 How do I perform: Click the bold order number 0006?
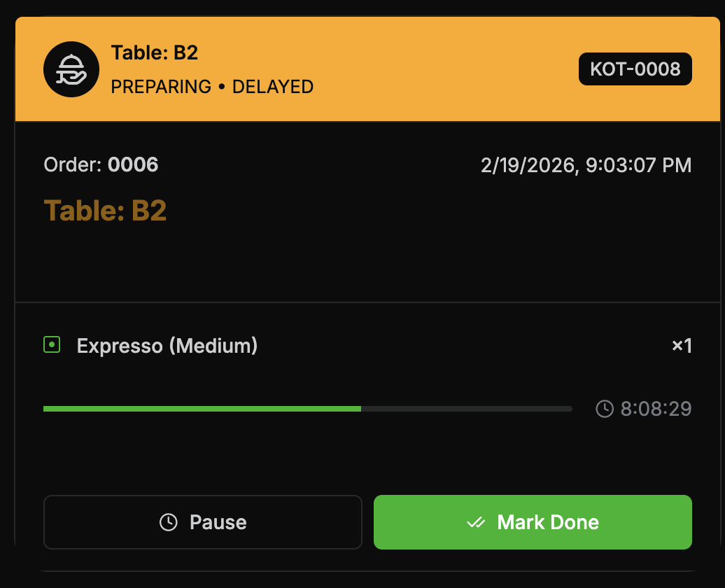[x=133, y=165]
